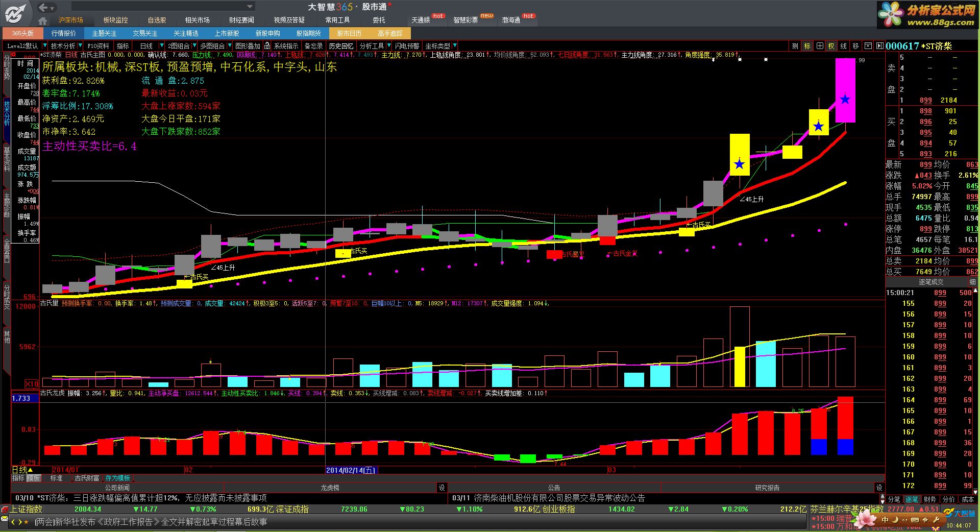This screenshot has width=980, height=532.
Task: Toggle the 测 measure tool
Action: pyautogui.click(x=795, y=46)
